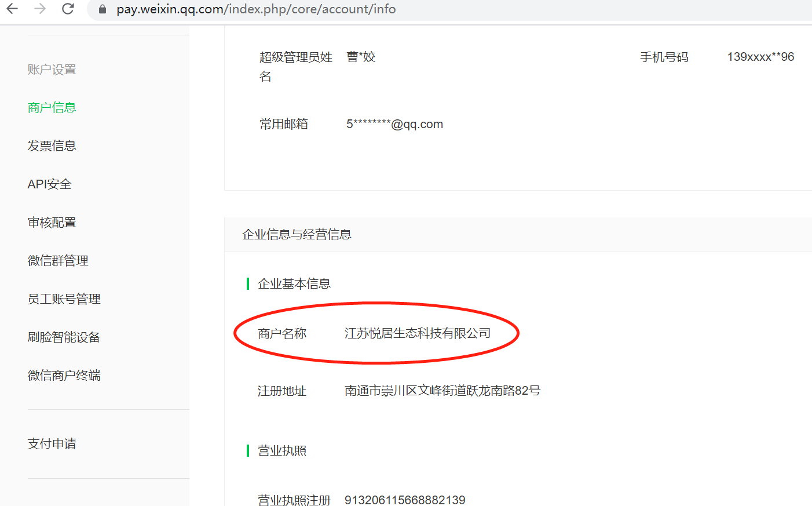The width and height of the screenshot is (812, 506).
Task: Open 微信商户终端 in the sidebar
Action: (64, 376)
